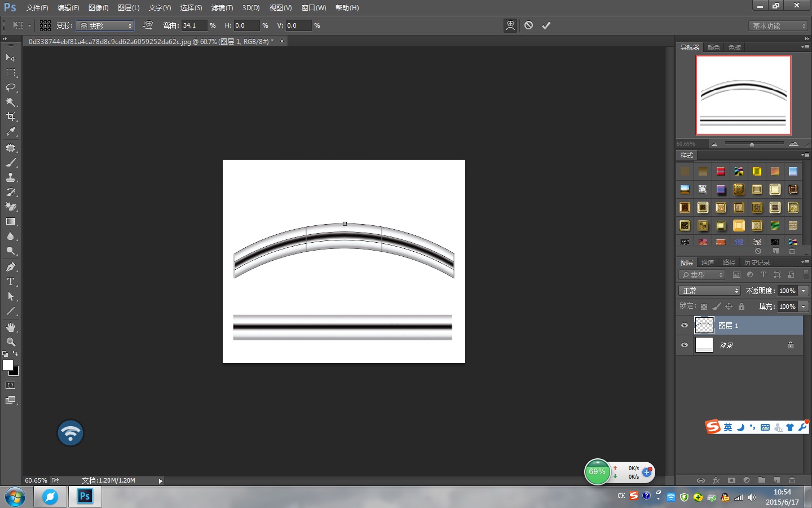Select the Crop tool
This screenshot has width=812, height=508.
pos(11,117)
